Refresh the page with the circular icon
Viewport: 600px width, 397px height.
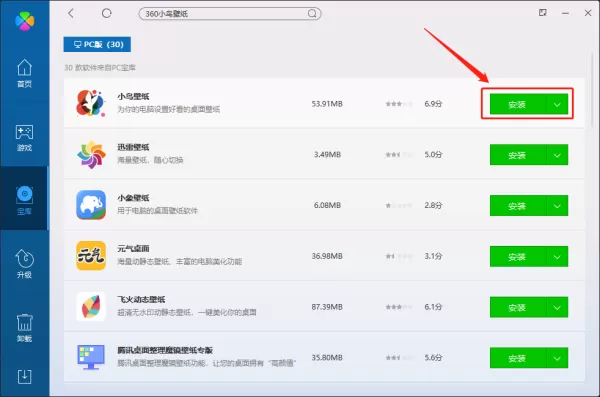[106, 13]
